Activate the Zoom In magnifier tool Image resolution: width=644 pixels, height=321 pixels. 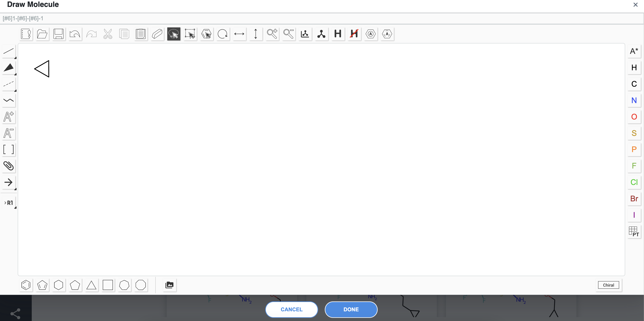(x=272, y=34)
